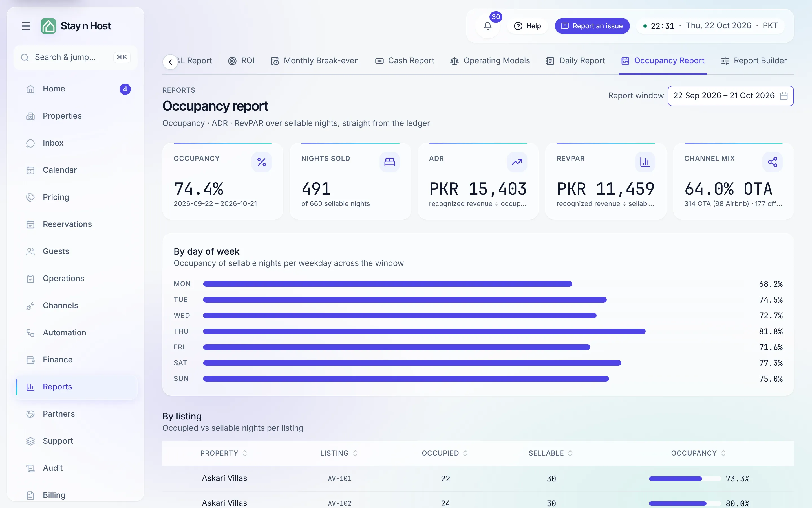Image resolution: width=812 pixels, height=508 pixels.
Task: Click the Nights Sold bed icon
Action: (x=389, y=162)
